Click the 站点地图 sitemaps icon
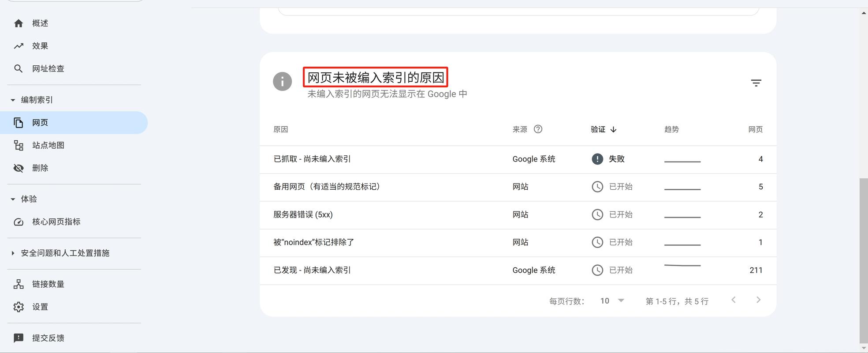This screenshot has width=868, height=353. 19,145
